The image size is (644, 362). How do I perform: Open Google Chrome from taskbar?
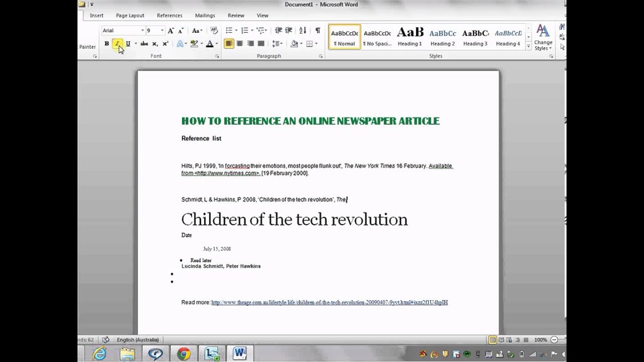(184, 353)
